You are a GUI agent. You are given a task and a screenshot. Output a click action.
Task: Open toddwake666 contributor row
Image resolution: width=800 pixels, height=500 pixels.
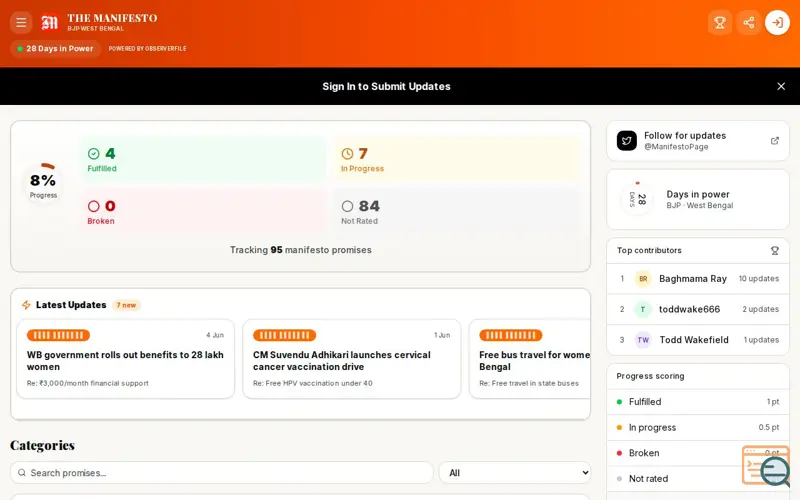tap(697, 309)
